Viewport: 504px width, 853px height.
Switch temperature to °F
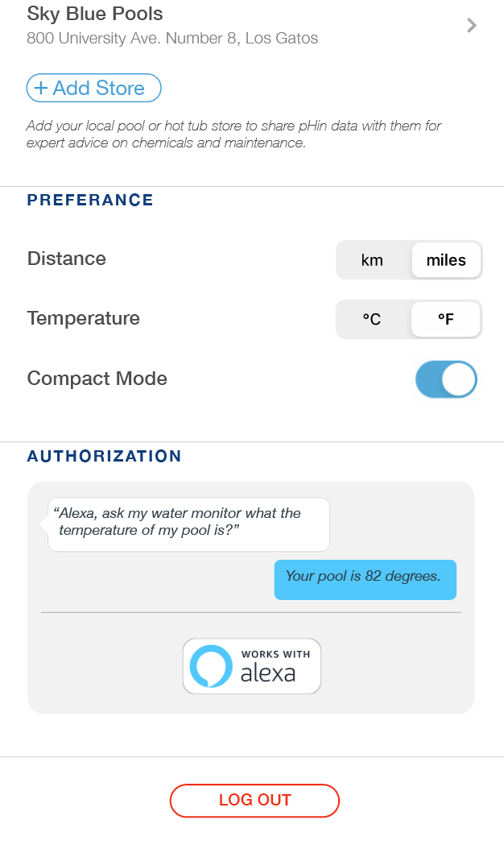[x=446, y=320]
